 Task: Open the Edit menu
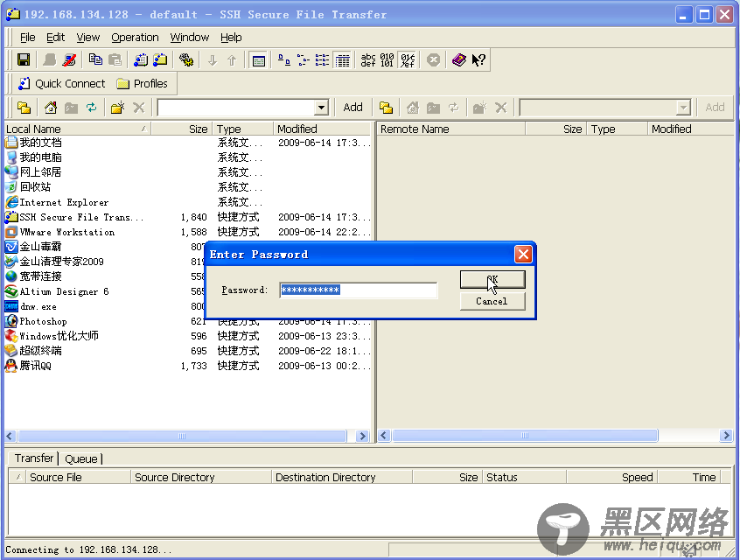click(56, 38)
